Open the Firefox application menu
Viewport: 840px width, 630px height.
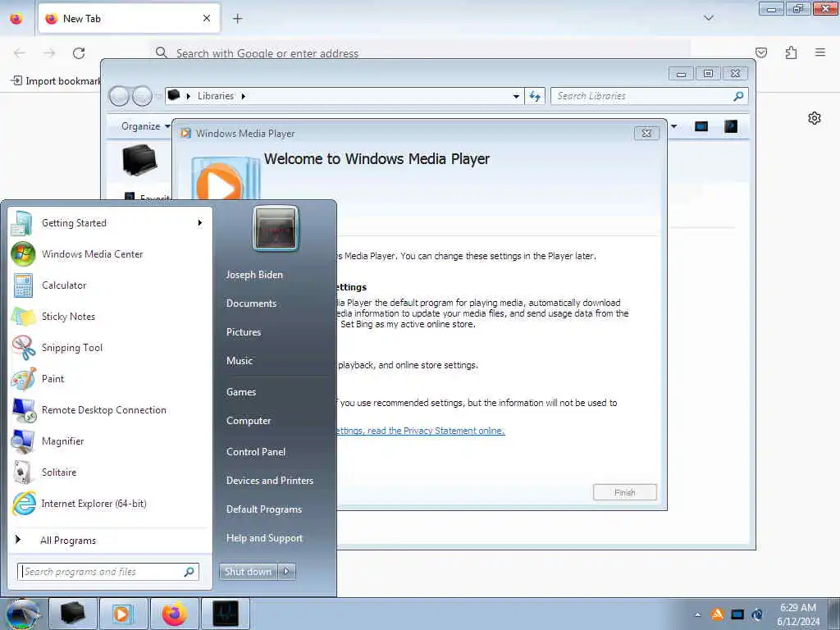tap(820, 52)
